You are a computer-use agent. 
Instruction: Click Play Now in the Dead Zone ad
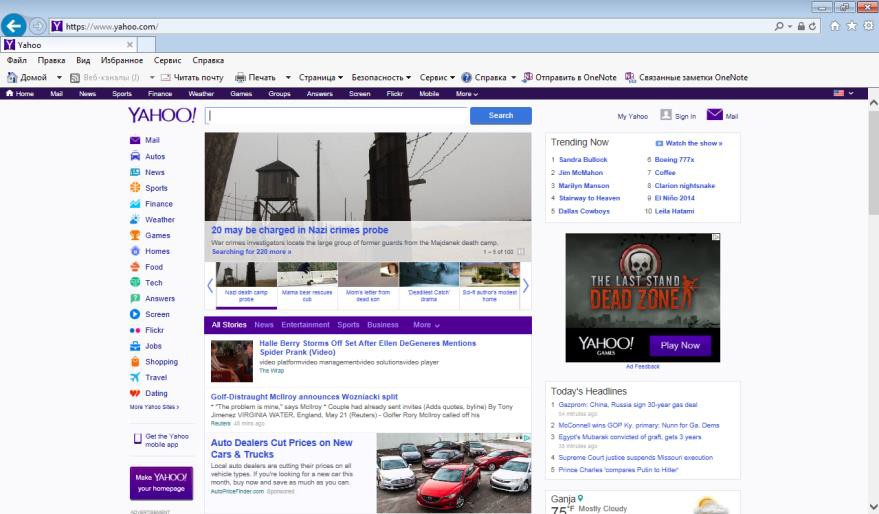click(x=680, y=345)
